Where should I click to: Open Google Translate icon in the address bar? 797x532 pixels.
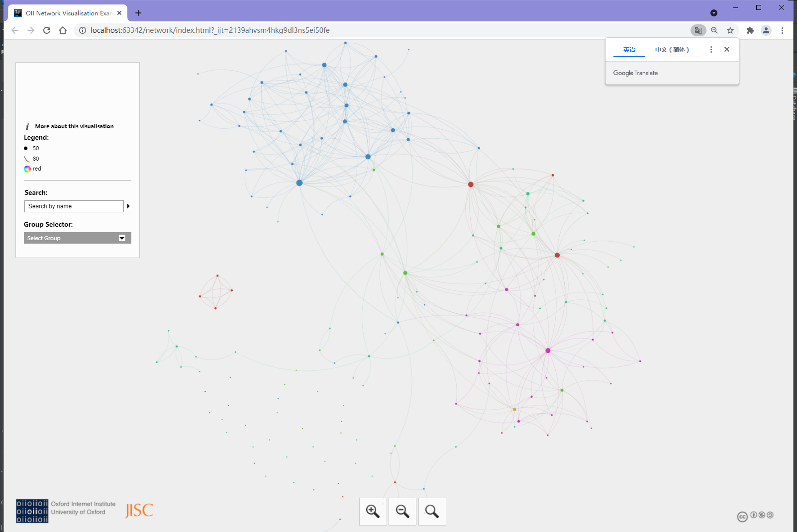pos(698,30)
